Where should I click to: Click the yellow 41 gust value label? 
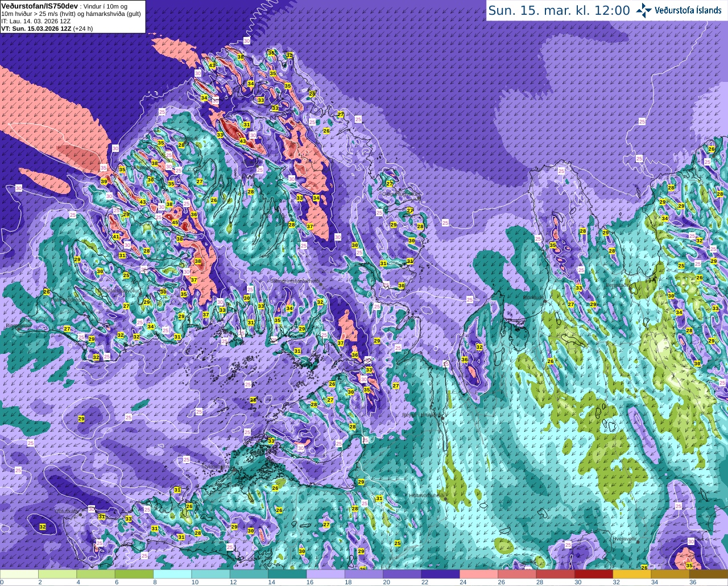(116, 237)
